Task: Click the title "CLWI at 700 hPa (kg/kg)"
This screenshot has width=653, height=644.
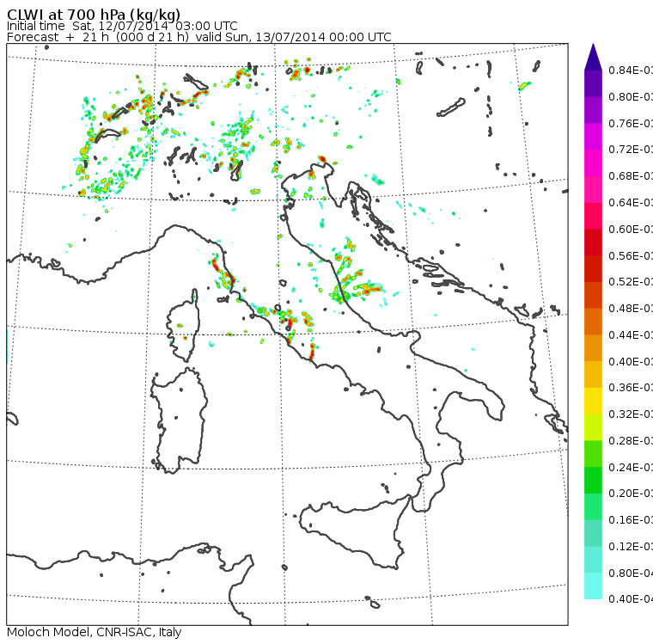Action: (x=94, y=14)
